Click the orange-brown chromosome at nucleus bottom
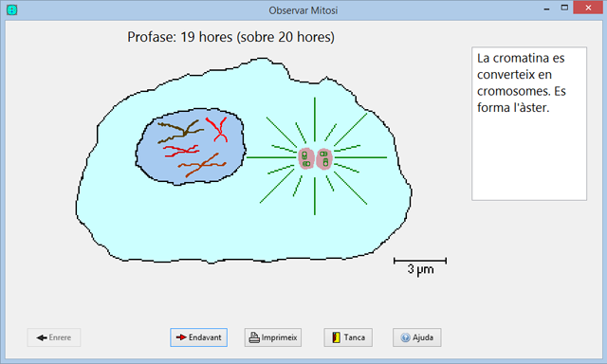Image resolution: width=607 pixels, height=364 pixels. click(x=202, y=165)
